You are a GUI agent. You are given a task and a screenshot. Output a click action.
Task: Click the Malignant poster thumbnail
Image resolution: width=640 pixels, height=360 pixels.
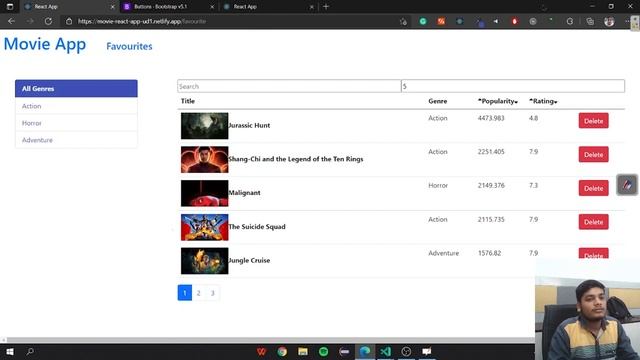pyautogui.click(x=204, y=193)
